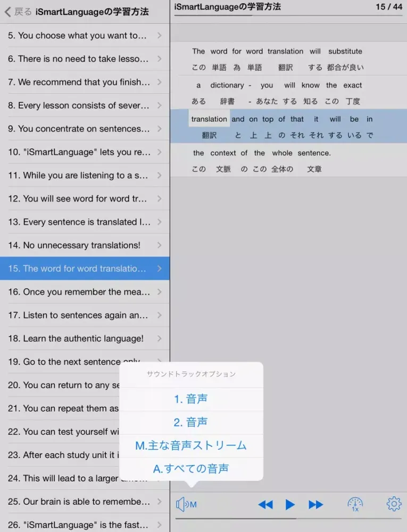
Task: Open lesson 8 'Every lesson consists of sever'
Action: tap(85, 105)
